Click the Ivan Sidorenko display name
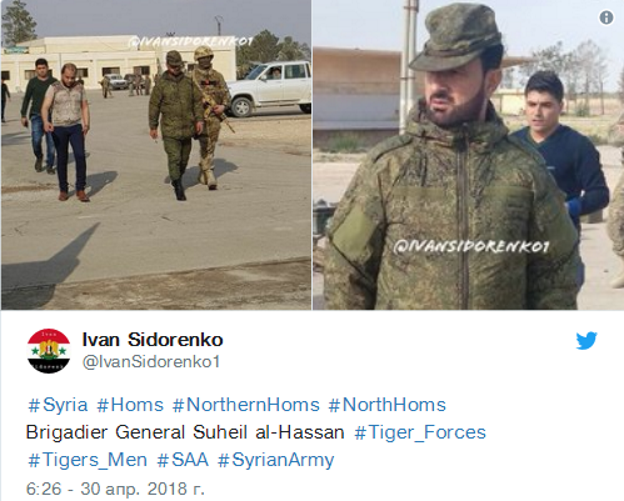Viewport: 624px width, 501px height. [152, 340]
